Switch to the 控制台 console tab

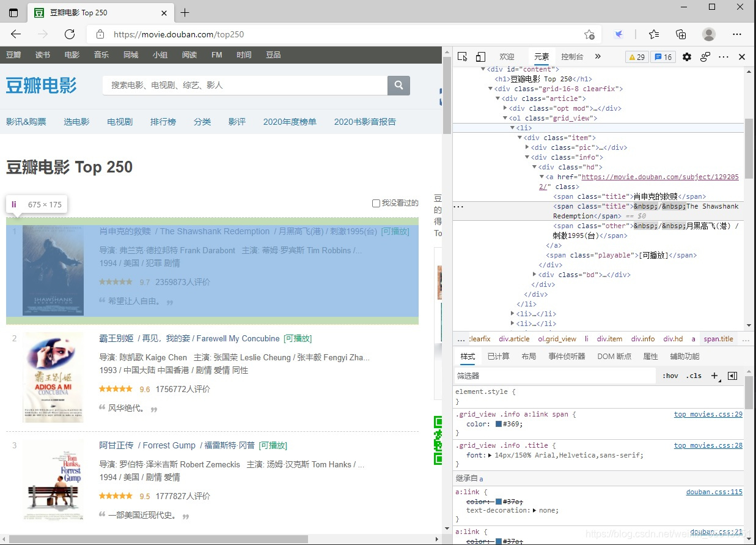click(572, 56)
